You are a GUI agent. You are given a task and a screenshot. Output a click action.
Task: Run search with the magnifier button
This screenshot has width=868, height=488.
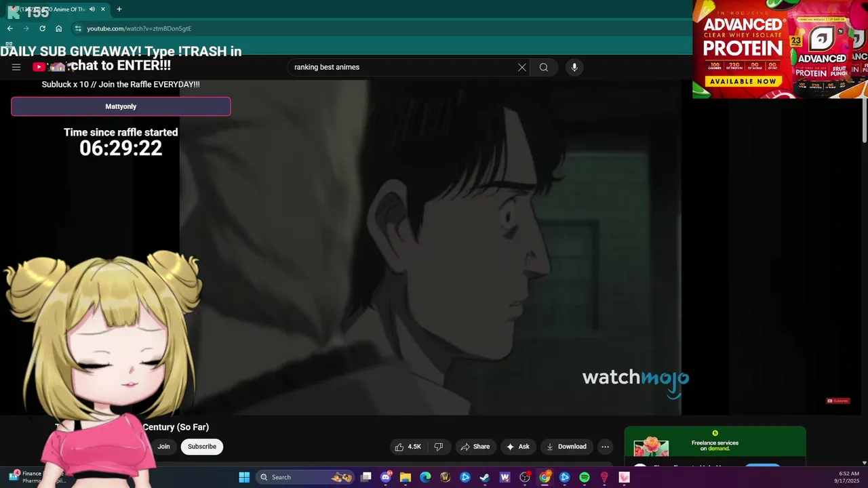(x=544, y=67)
